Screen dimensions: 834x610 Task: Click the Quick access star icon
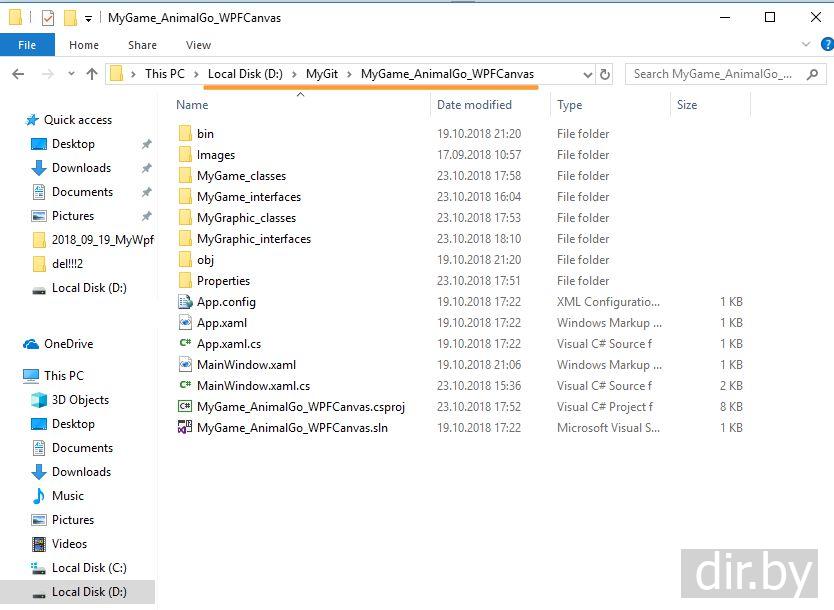[x=32, y=120]
